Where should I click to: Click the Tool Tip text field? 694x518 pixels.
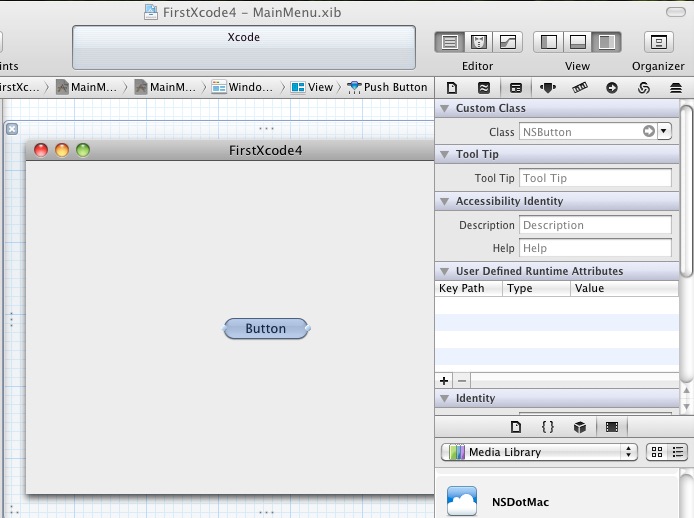[x=595, y=178]
